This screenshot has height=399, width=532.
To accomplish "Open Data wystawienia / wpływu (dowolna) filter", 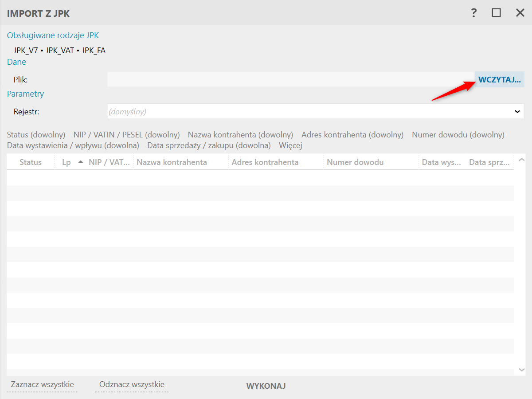I will click(73, 145).
